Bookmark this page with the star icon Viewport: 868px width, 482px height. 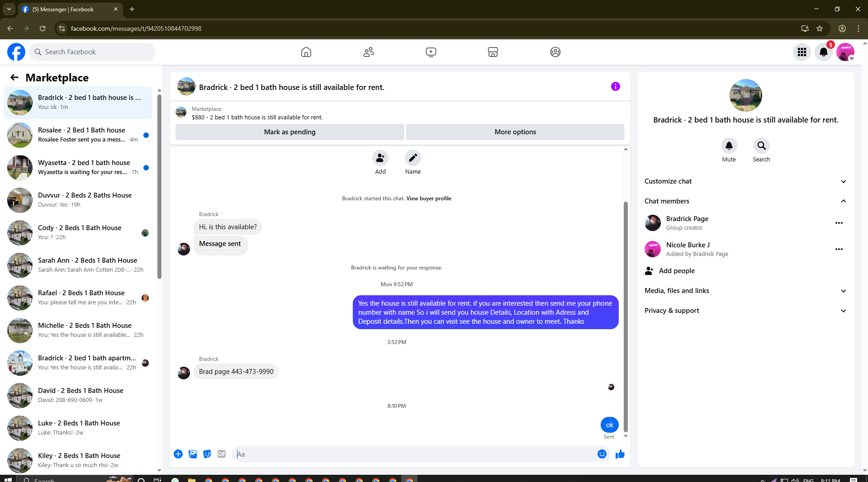[x=820, y=28]
